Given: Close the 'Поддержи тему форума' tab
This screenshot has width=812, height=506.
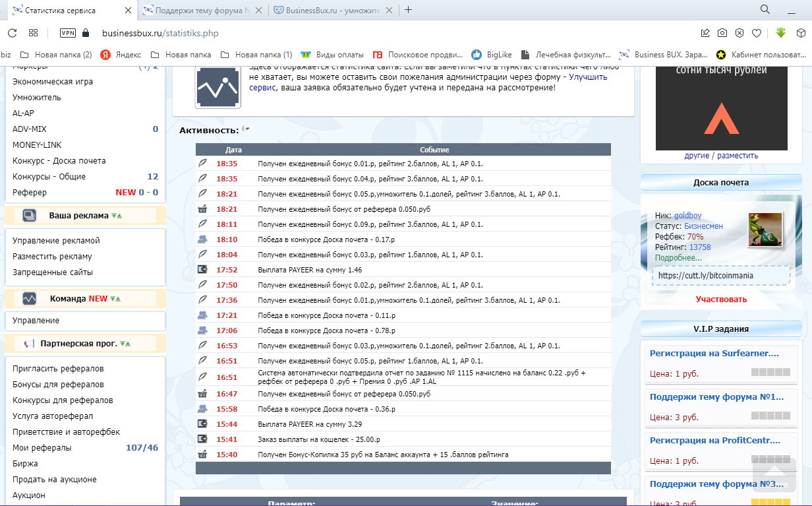Looking at the screenshot, I should click(258, 11).
